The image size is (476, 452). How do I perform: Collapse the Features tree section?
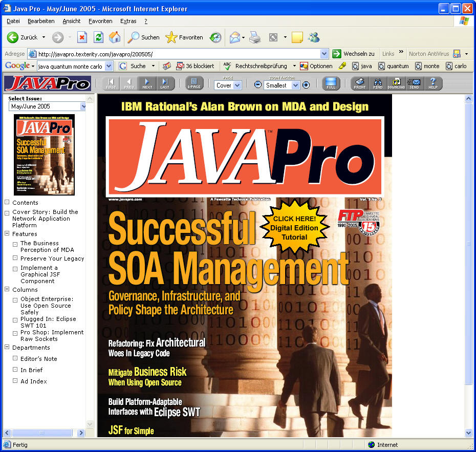point(7,234)
